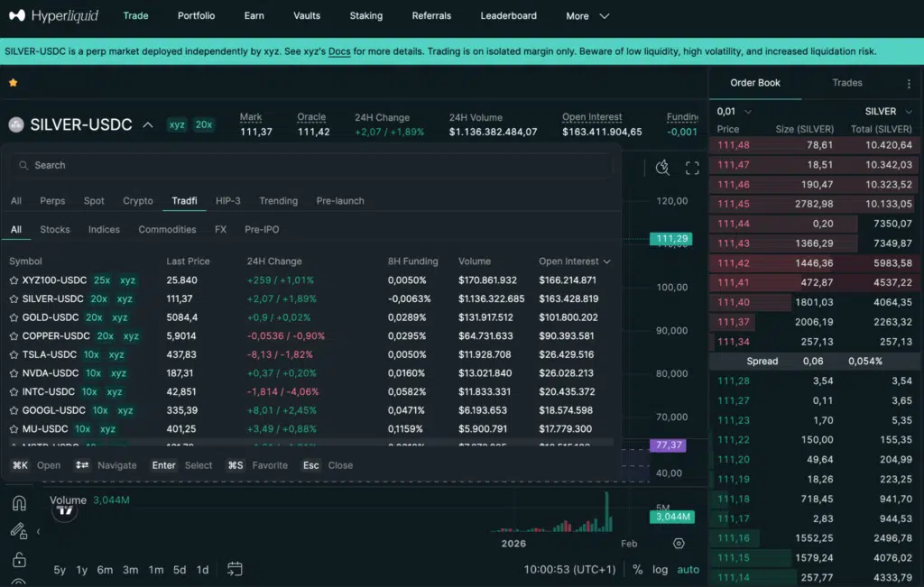Open the SILVER size unit dropdown
The height and width of the screenshot is (587, 924).
(x=888, y=112)
